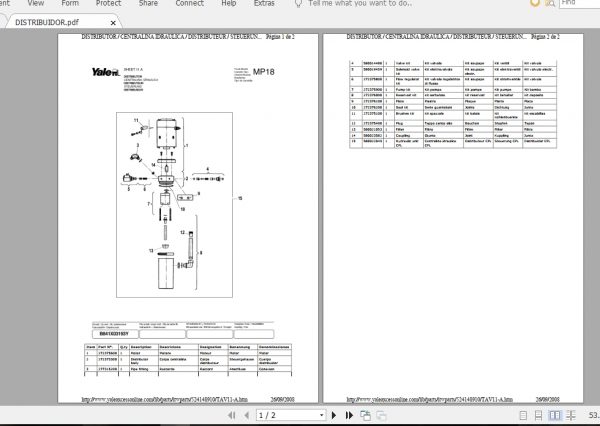The width and height of the screenshot is (600, 426).
Task: Close the DISTRIBUIDOR.pdf tab
Action: coord(113,23)
